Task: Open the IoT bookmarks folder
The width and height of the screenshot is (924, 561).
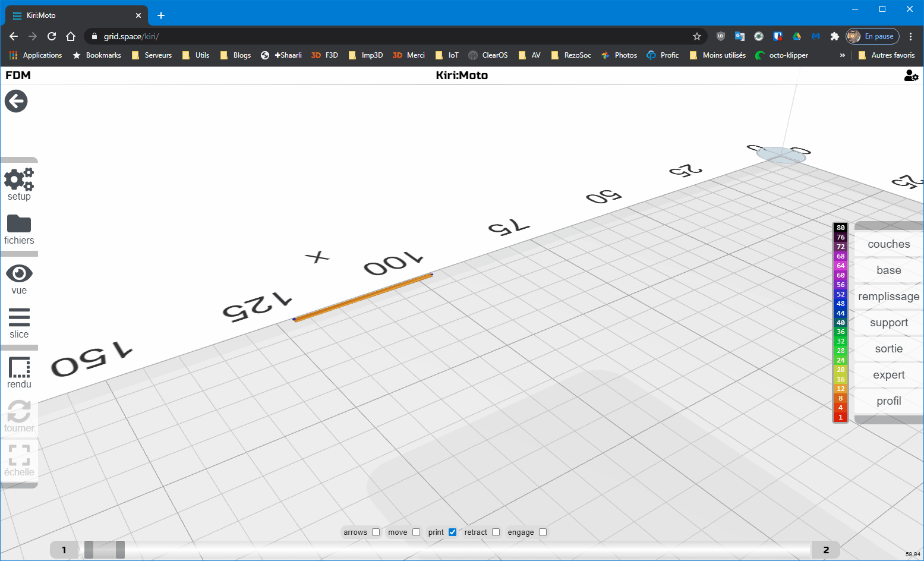Action: click(447, 55)
